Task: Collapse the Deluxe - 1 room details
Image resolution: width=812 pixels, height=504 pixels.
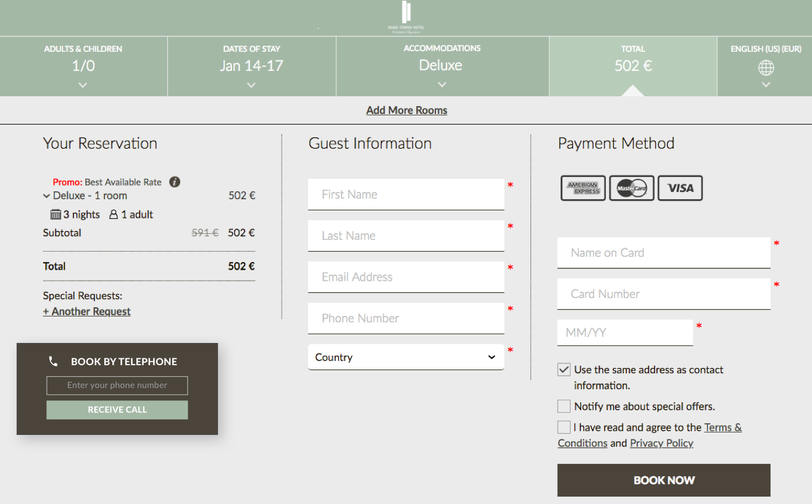Action: (x=47, y=196)
